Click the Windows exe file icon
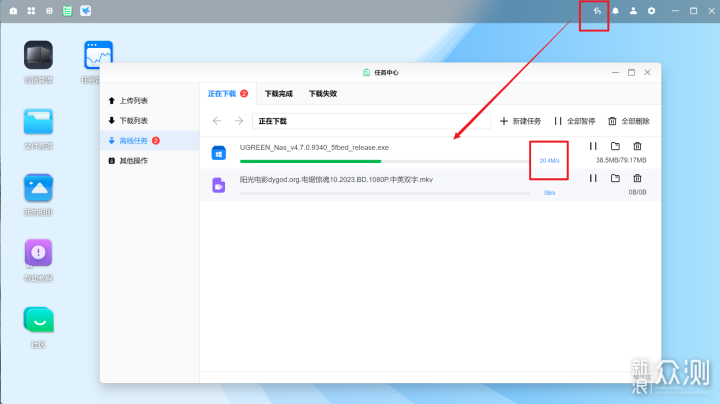Screen dimensions: 720x404 click(x=219, y=153)
